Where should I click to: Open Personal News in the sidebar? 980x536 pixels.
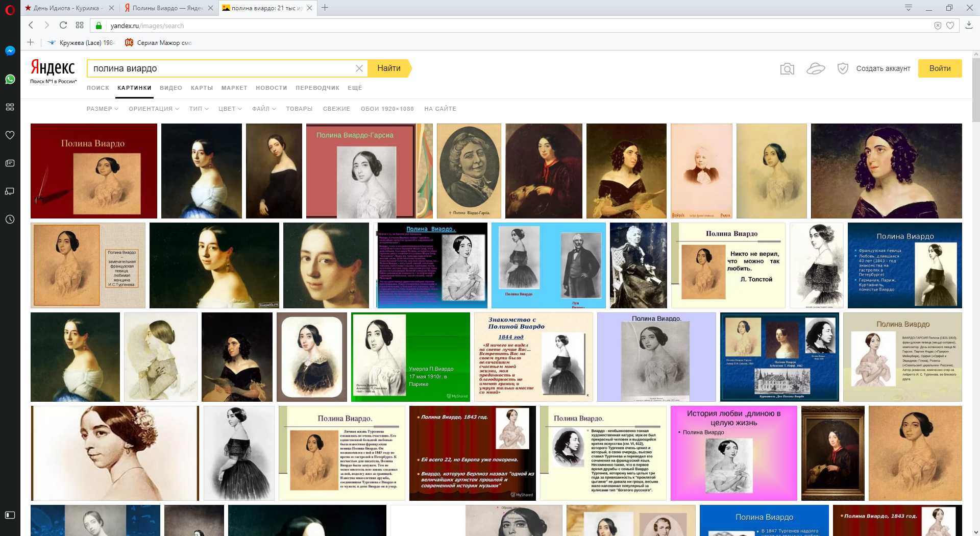pos(10,163)
